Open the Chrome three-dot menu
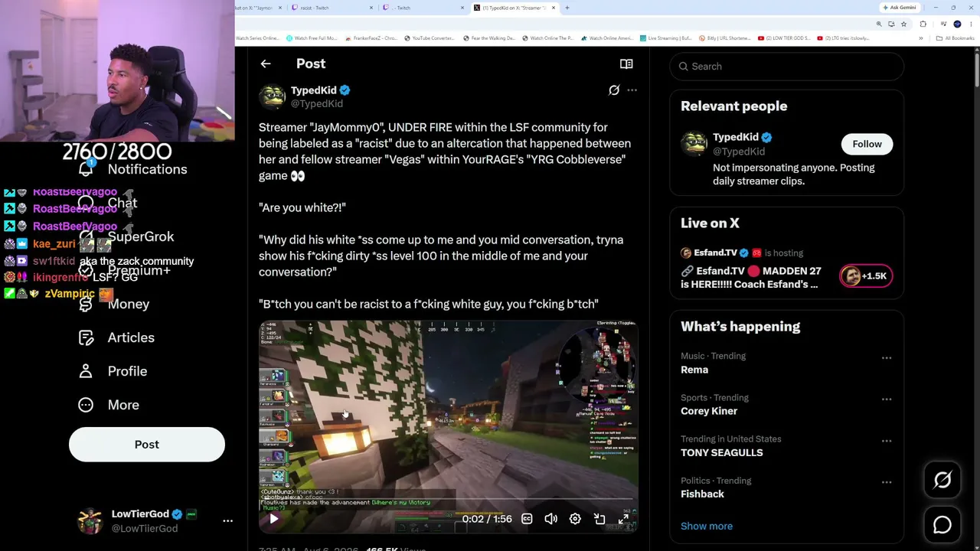The width and height of the screenshot is (980, 551). 971,24
